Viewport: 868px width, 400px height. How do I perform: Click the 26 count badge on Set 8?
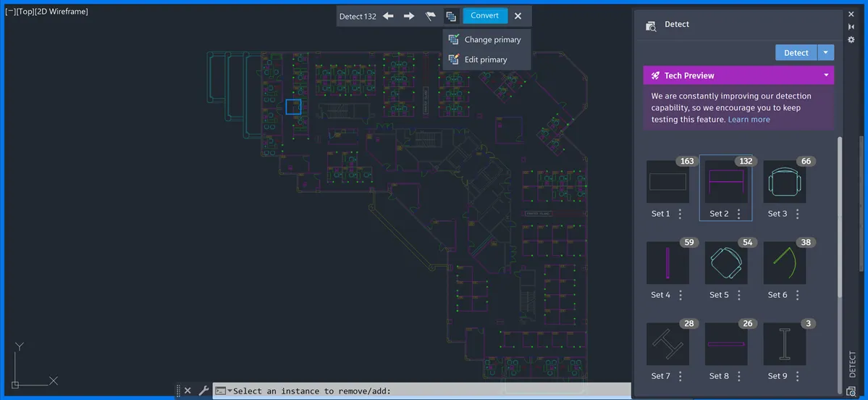[747, 323]
